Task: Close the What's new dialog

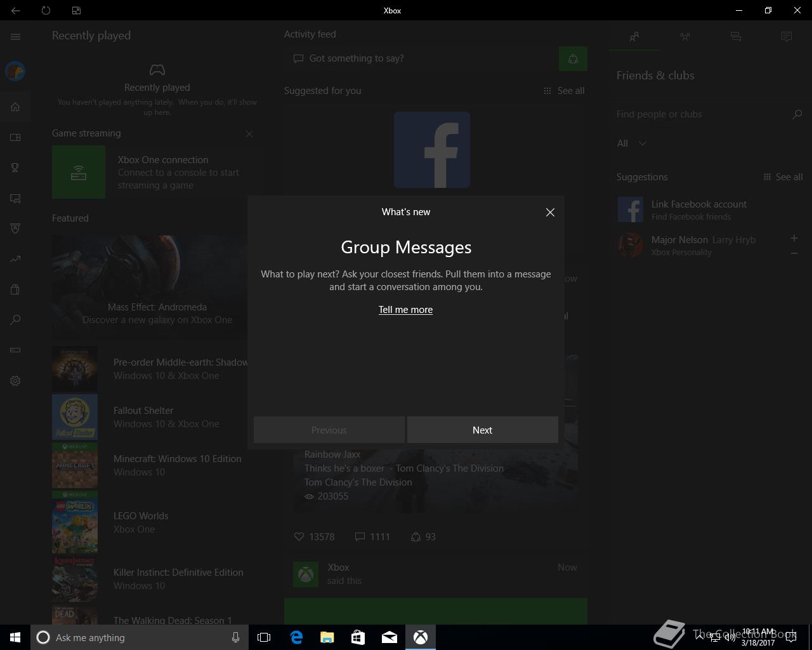Action: (x=550, y=213)
